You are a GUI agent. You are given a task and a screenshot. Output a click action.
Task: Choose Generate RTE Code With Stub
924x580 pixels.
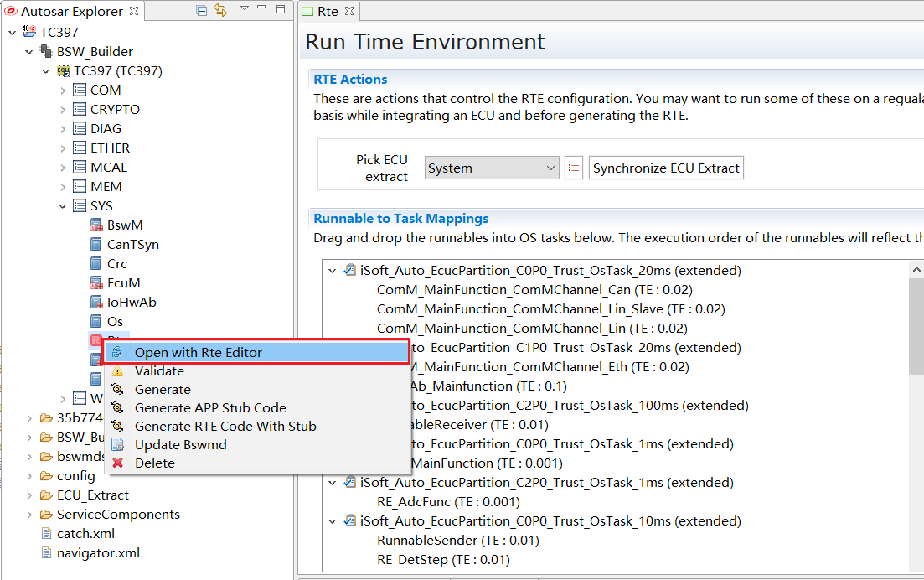tap(225, 427)
